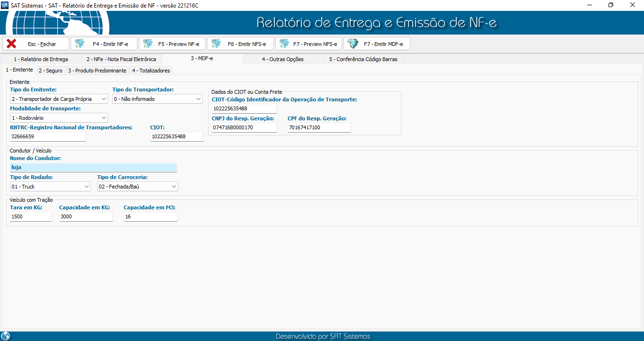Switch to 2 - NFe Nota Fiscal Eletrônica tab
The image size is (644, 341).
tap(121, 59)
